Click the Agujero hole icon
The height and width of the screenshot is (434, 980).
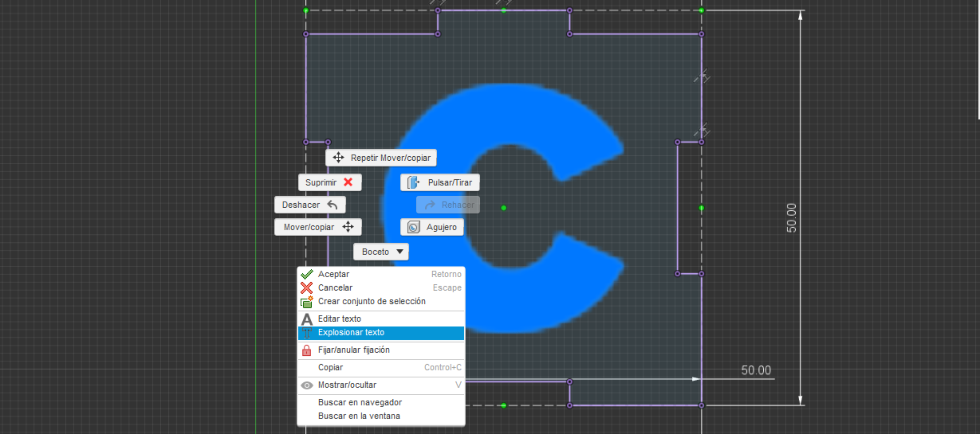[x=413, y=227]
